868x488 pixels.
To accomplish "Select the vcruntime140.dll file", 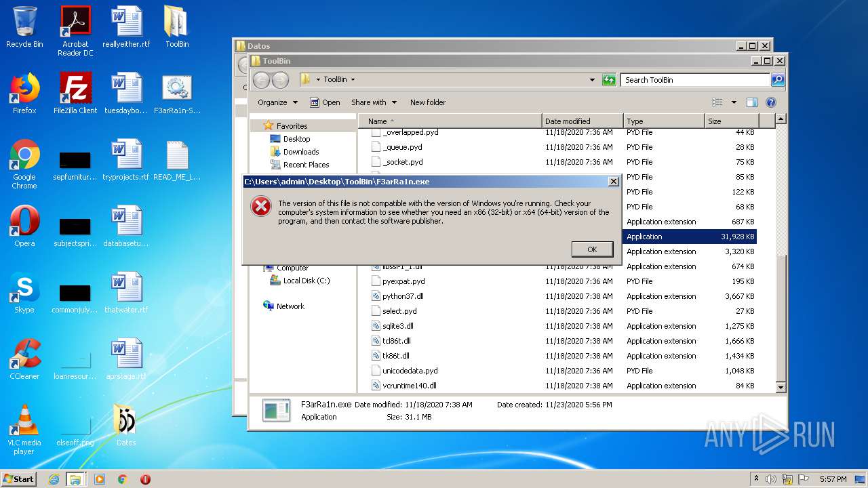I will 409,386.
